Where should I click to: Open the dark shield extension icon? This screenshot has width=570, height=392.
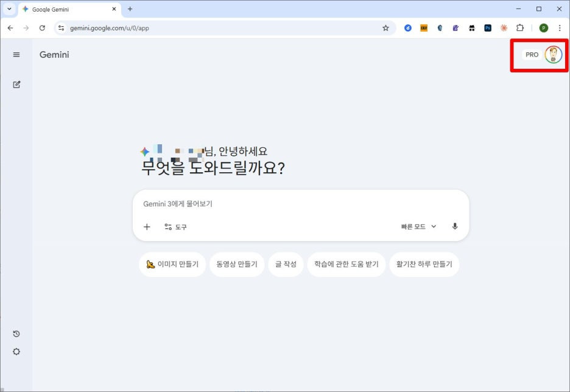440,28
